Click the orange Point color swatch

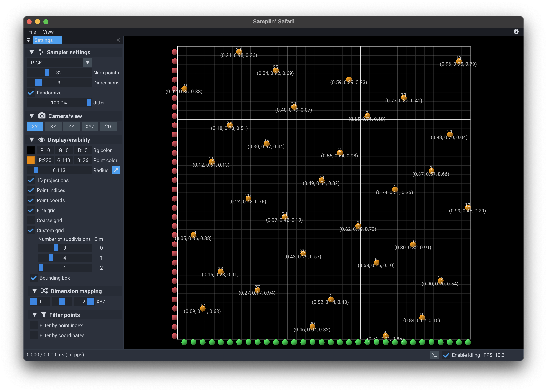coord(31,160)
